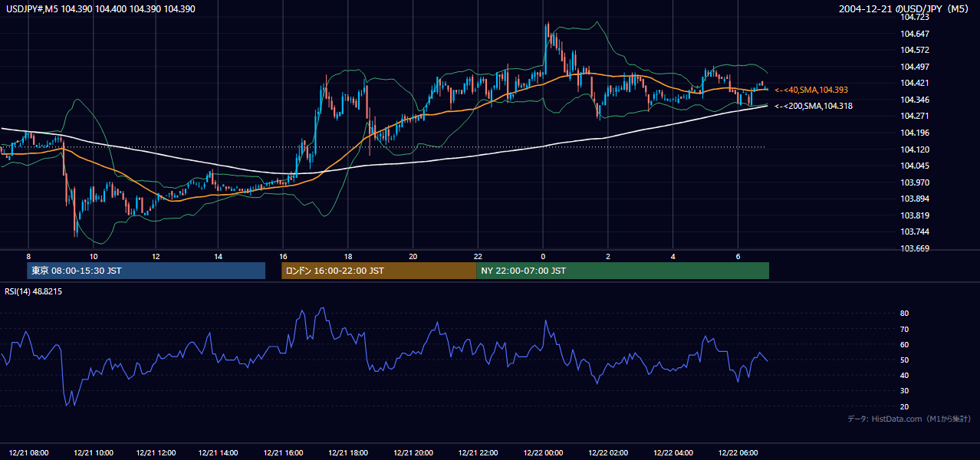Click hour label 14 under the price chart
The height and width of the screenshot is (460, 980).
pyautogui.click(x=219, y=256)
